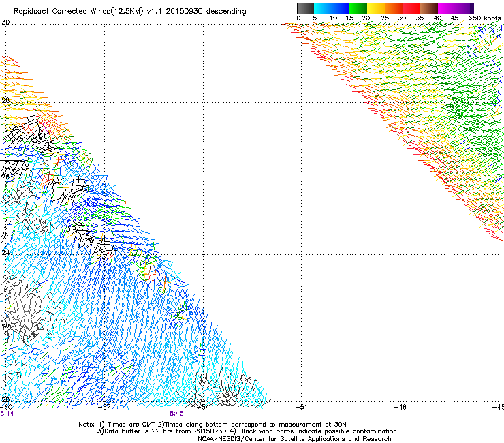Viewport: 504px width, 443px height.
Task: Click the longitude label '-60'
Action: [6, 407]
